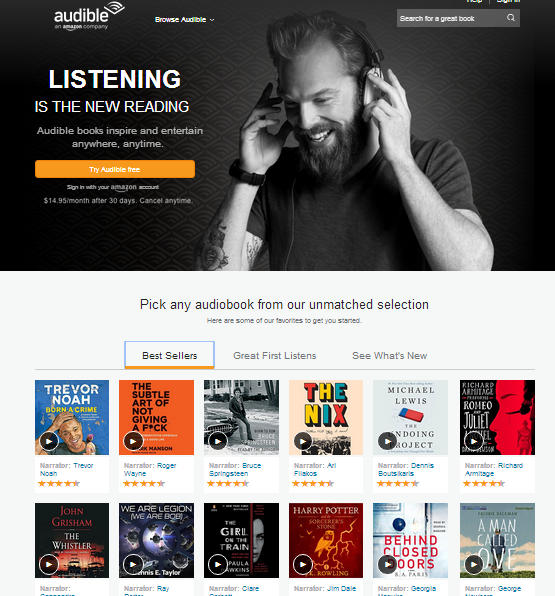Viewport: 555px width, 596px height.
Task: Play the Behind Closed Doors sample
Action: click(387, 564)
